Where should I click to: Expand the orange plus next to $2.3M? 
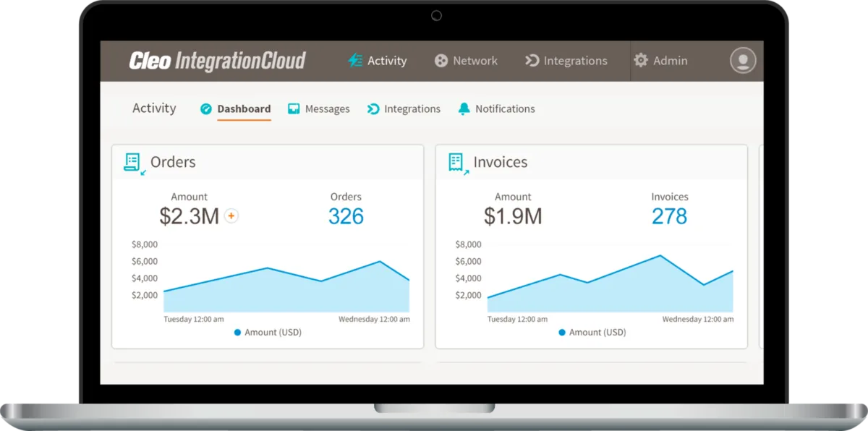(x=231, y=215)
